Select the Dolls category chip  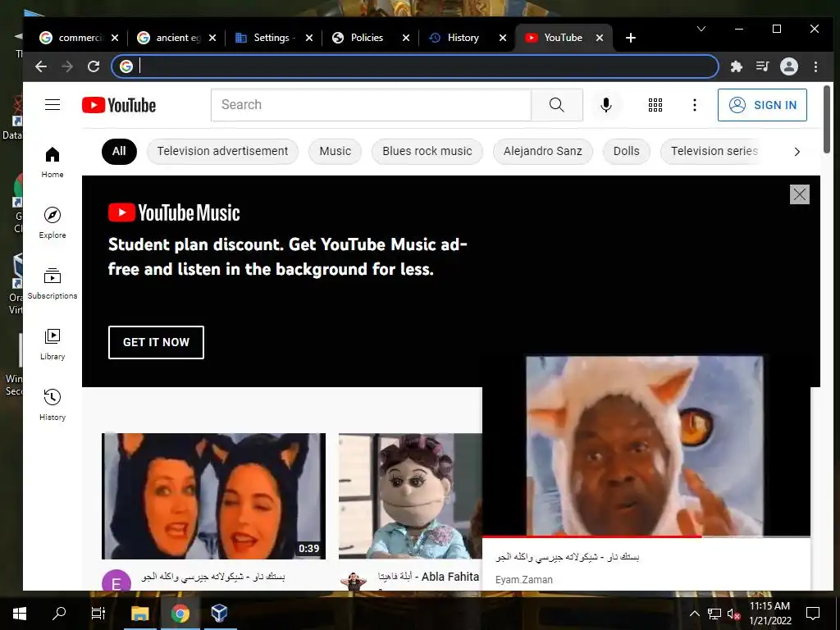tap(626, 151)
